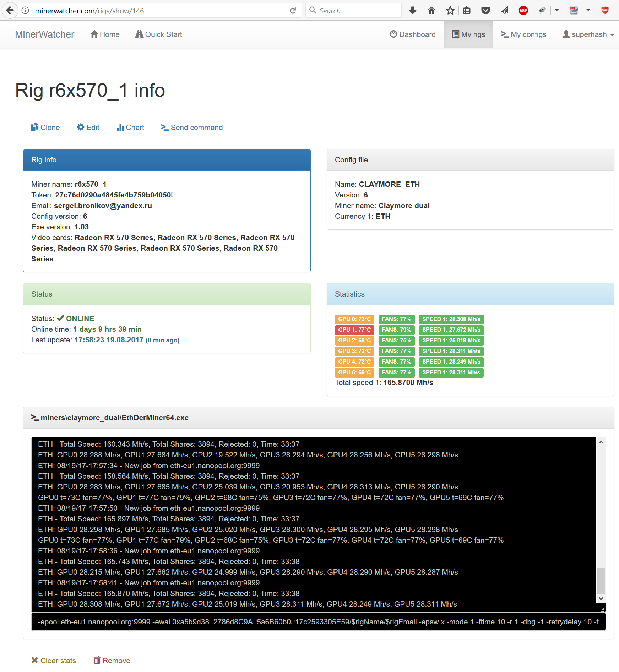Click the bug extension icon in toolbar
619x672 pixels.
coord(542,11)
